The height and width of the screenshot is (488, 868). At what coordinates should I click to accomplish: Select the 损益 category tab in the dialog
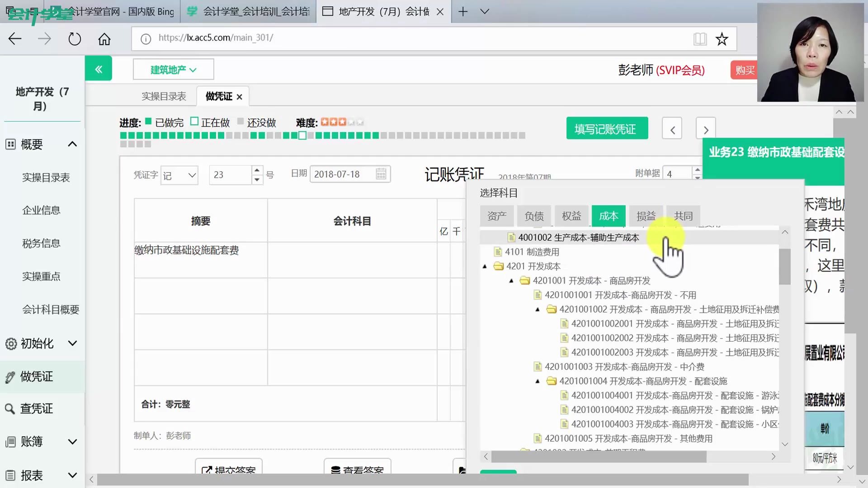pyautogui.click(x=646, y=216)
